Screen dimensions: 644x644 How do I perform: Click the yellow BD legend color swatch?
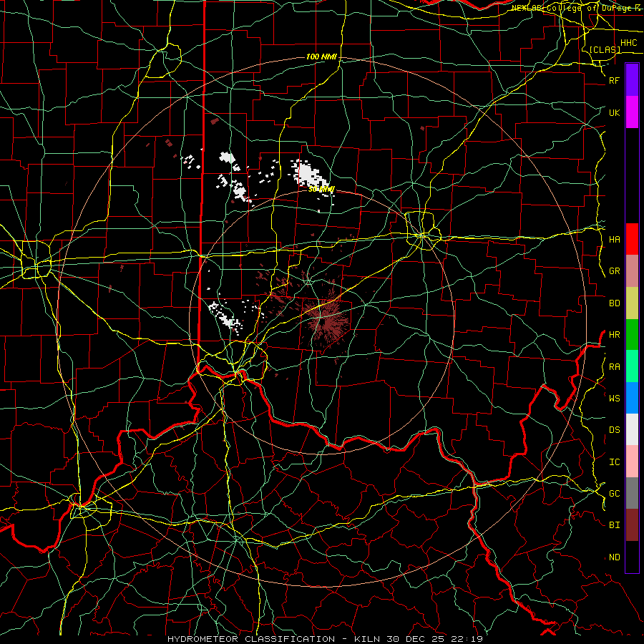pos(632,303)
